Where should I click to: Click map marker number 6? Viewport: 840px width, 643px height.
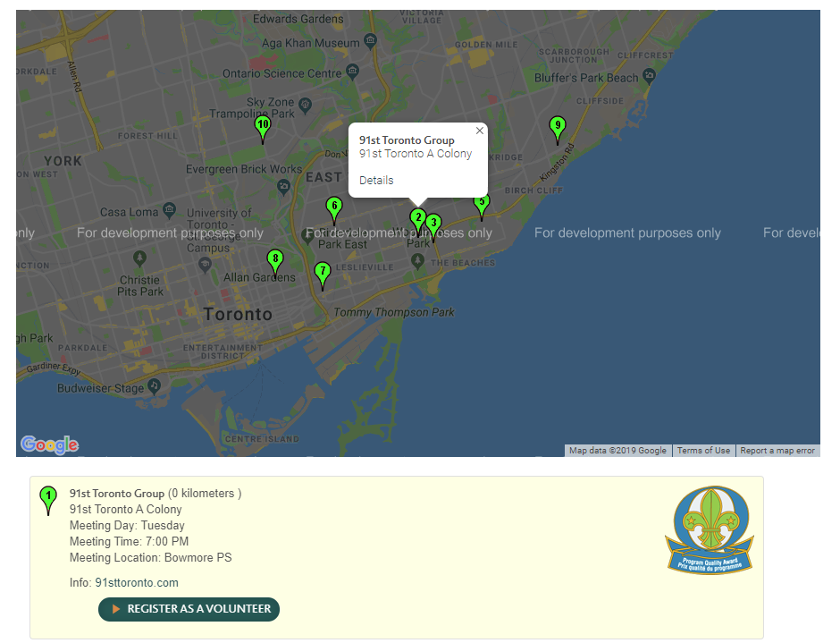click(x=334, y=211)
